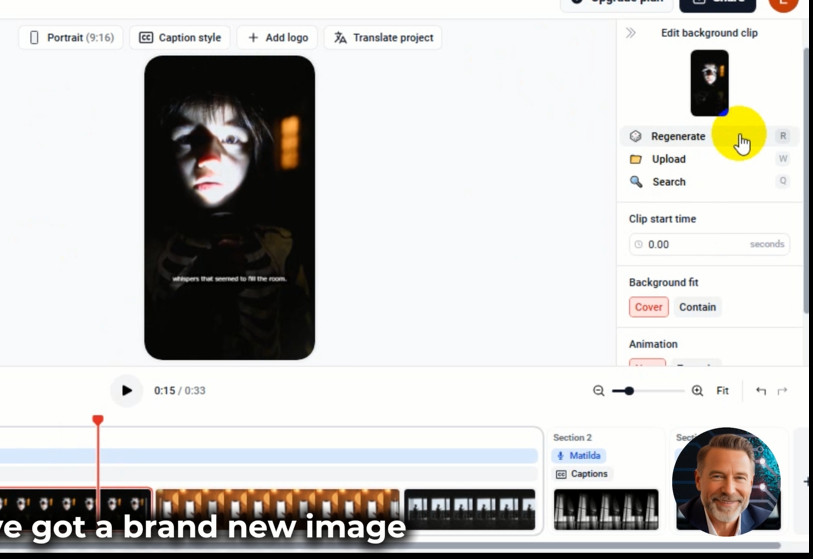Click the background clip preview thumbnail in the panel
Image resolution: width=813 pixels, height=559 pixels.
pos(709,83)
